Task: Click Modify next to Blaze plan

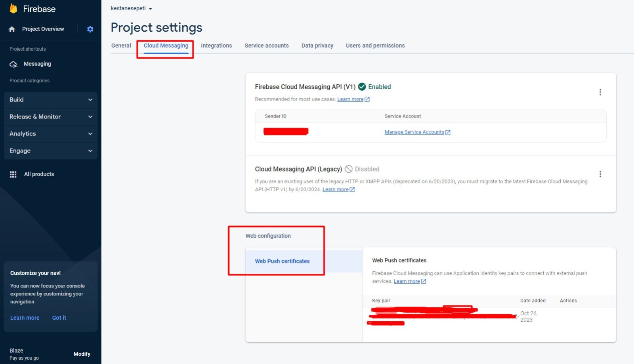Action: [82, 354]
